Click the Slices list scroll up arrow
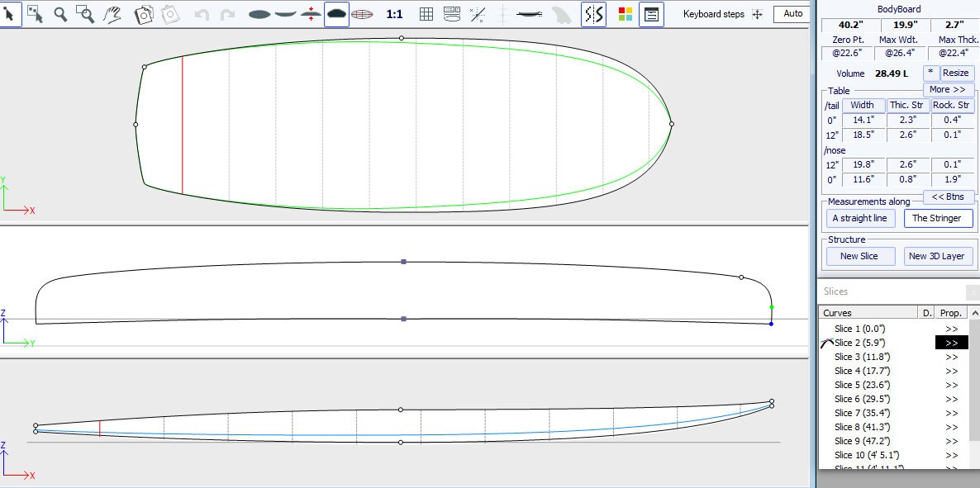Viewport: 980px width, 488px height. pyautogui.click(x=973, y=312)
